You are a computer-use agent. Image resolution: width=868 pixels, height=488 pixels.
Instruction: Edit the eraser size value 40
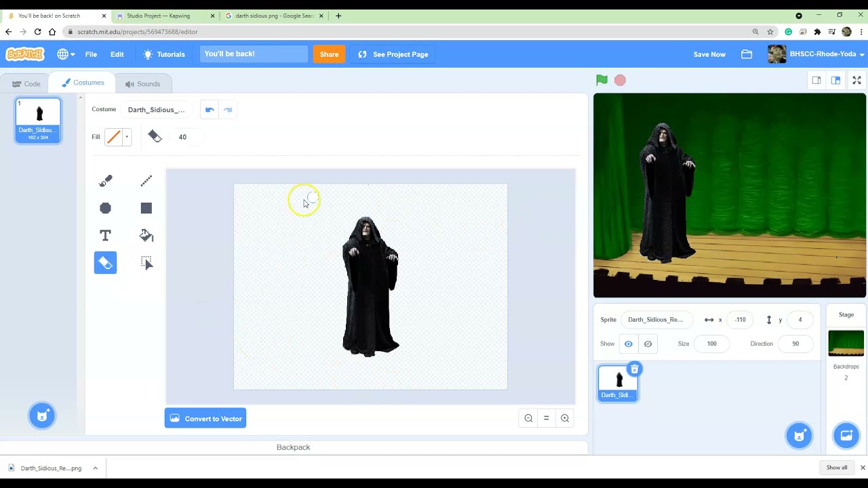click(186, 137)
